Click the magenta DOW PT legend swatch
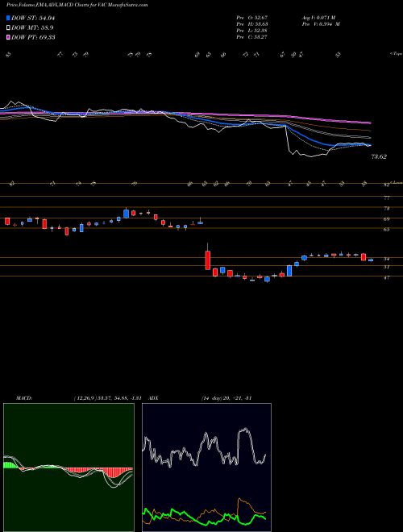The width and height of the screenshot is (403, 532). tap(8, 37)
